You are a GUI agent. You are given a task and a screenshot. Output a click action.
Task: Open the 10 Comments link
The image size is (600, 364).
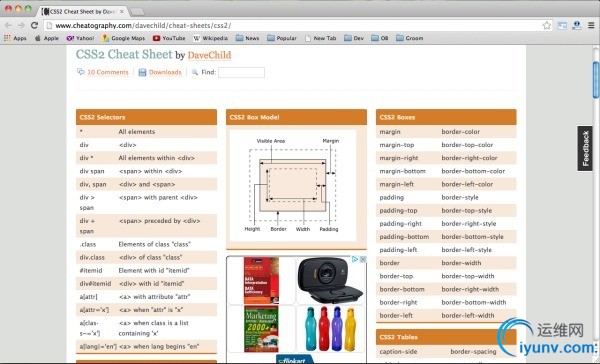pyautogui.click(x=108, y=72)
